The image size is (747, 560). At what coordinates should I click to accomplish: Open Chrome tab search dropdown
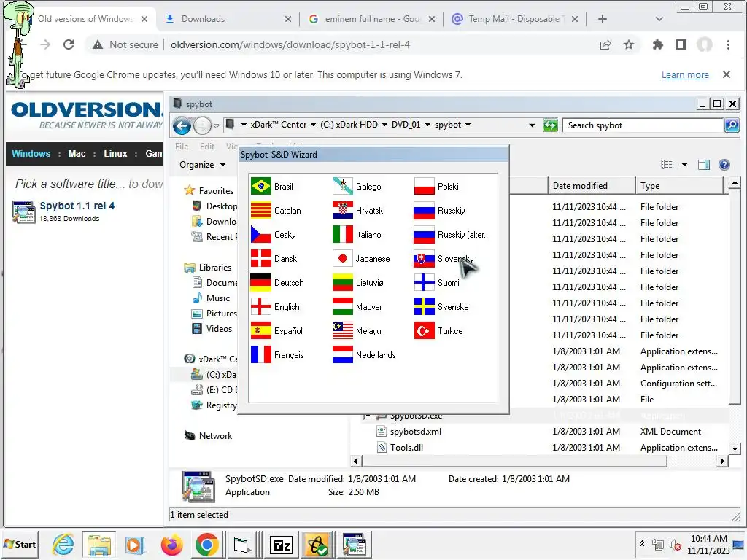click(x=659, y=19)
